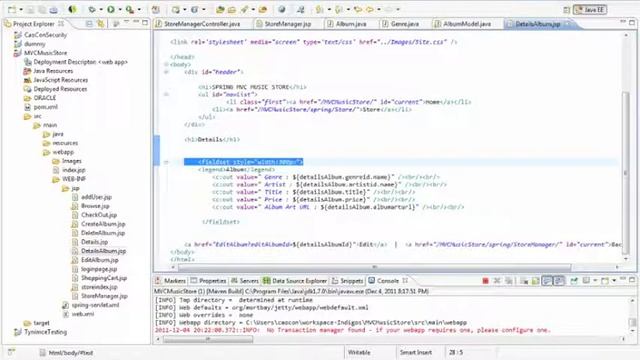Click the Debug bug icon
This screenshot has height=360, width=640.
tap(92, 9)
